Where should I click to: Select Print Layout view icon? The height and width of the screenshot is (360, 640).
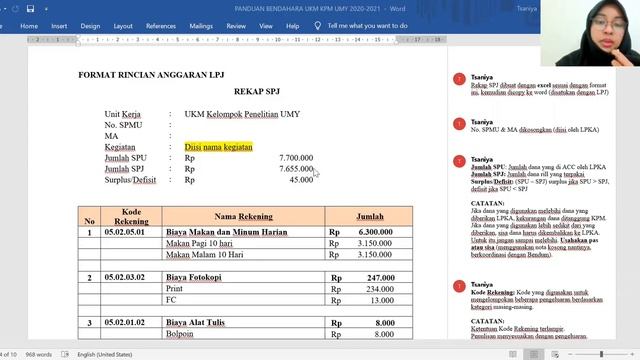tap(533, 354)
